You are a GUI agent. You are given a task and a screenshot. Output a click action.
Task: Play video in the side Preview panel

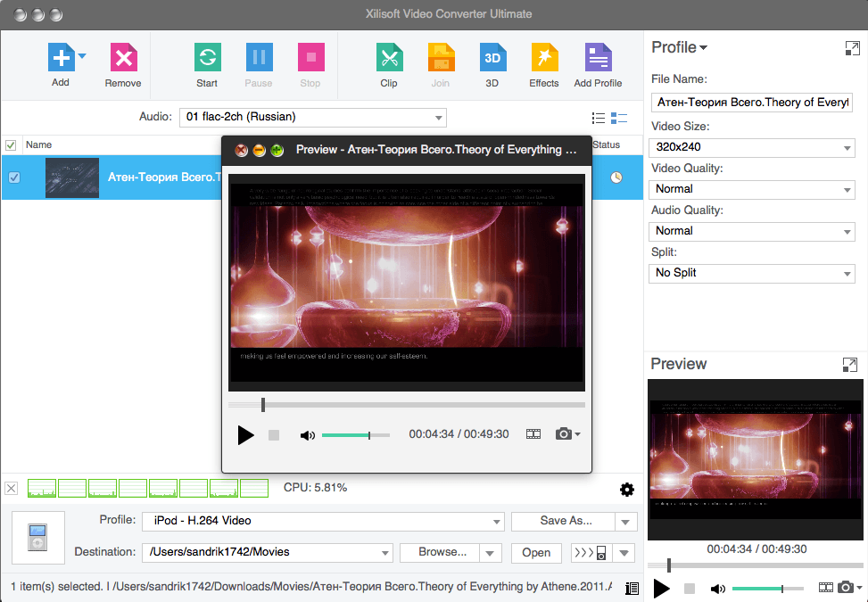point(662,589)
